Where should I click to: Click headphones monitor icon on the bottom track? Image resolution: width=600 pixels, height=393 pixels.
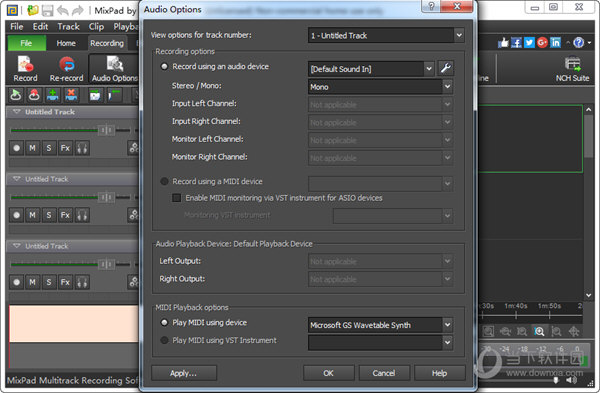click(82, 282)
